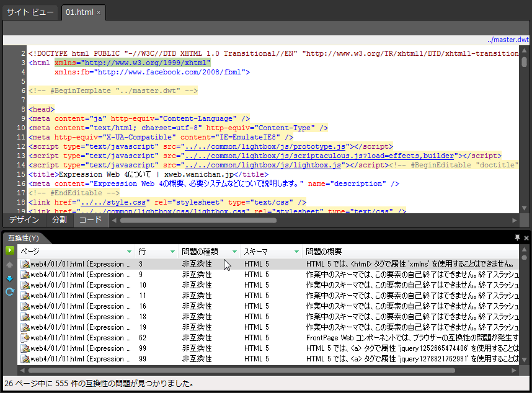Click the X-UA-Compatible meta tag line
Image resolution: width=532 pixels, height=393 pixels.
pyautogui.click(x=161, y=137)
